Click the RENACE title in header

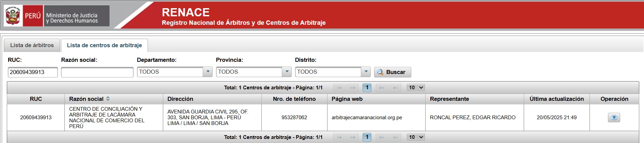point(186,12)
